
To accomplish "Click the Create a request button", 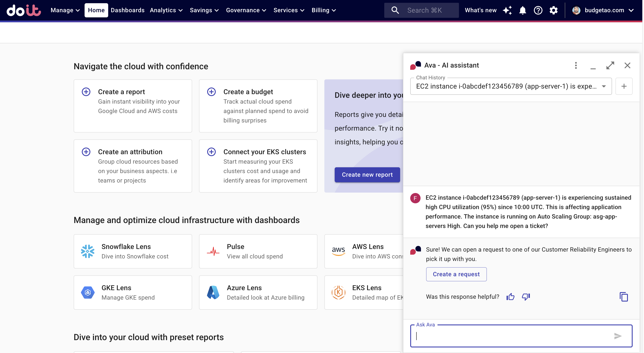I will tap(456, 274).
